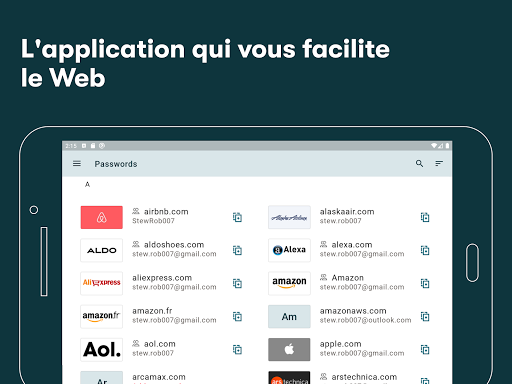Tap the clock showing 2:15
512x384 pixels.
(x=71, y=146)
